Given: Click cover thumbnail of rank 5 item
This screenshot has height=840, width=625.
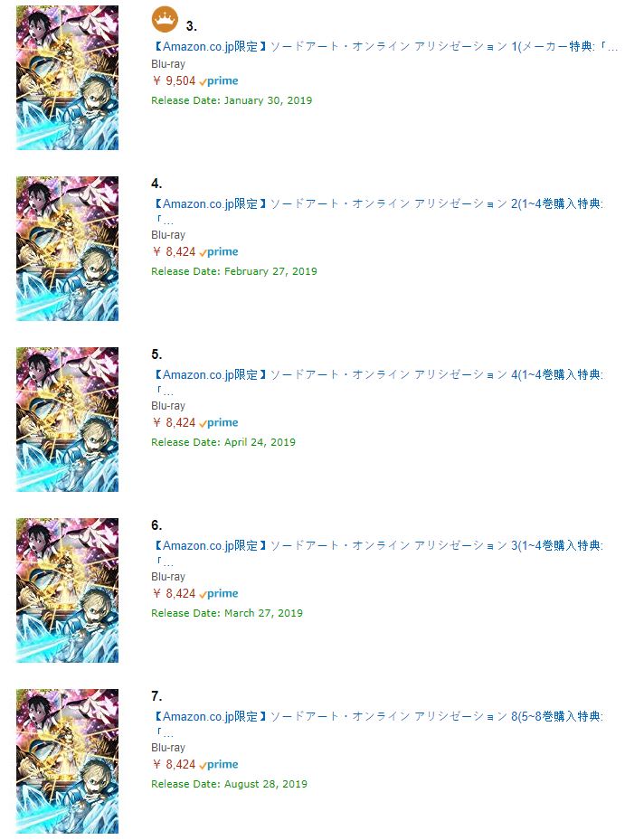Looking at the screenshot, I should point(67,420).
